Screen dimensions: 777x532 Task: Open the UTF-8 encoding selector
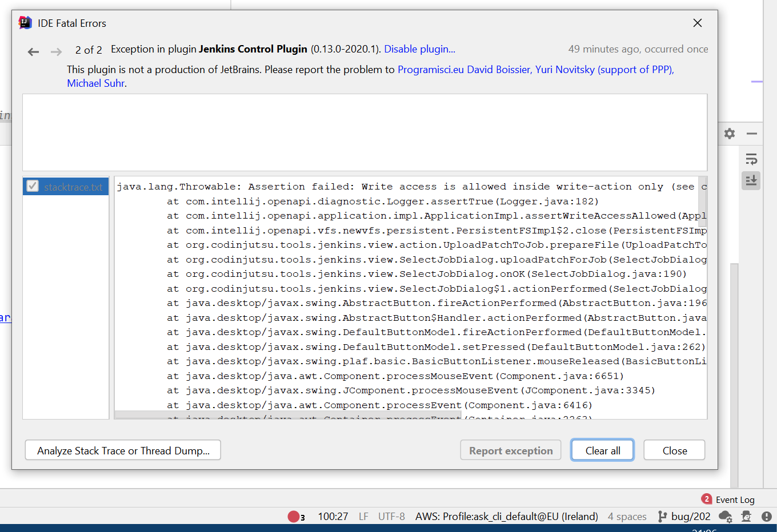(391, 516)
